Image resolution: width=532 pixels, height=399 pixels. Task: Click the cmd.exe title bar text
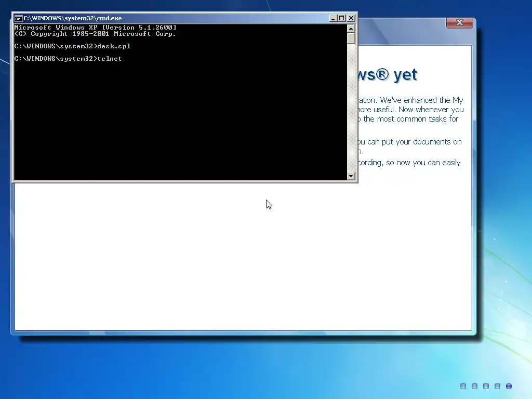click(73, 18)
